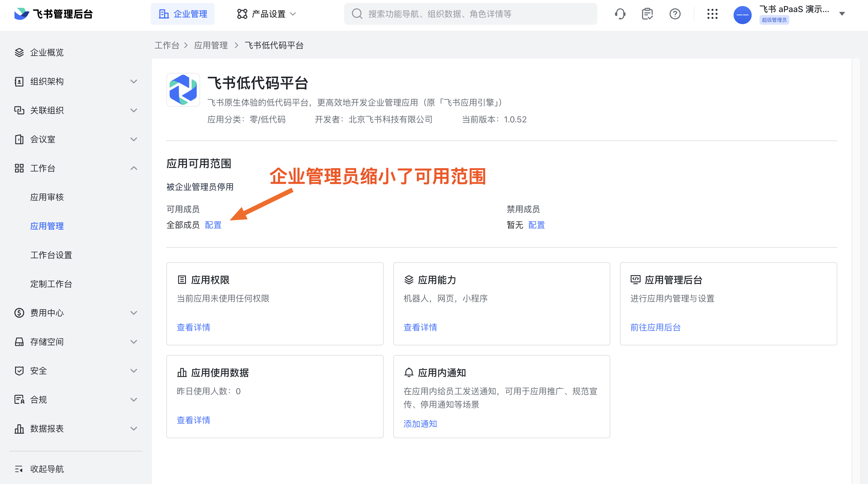Open 定制工作台 in the sidebar
Screen dimensions: 868x484
51,284
